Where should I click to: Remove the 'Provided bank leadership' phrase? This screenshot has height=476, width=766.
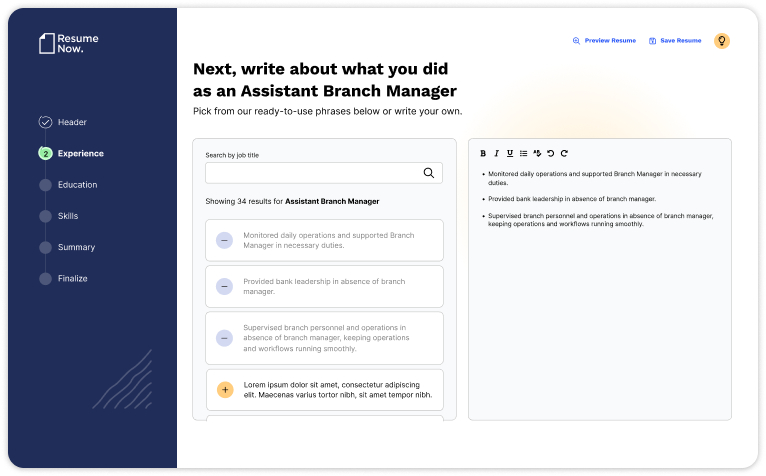click(x=224, y=286)
